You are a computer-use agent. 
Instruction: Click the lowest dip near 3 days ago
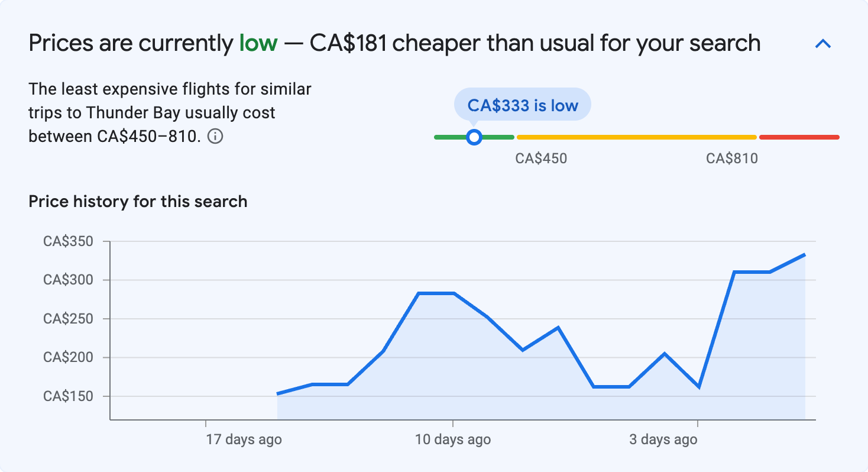pos(700,389)
